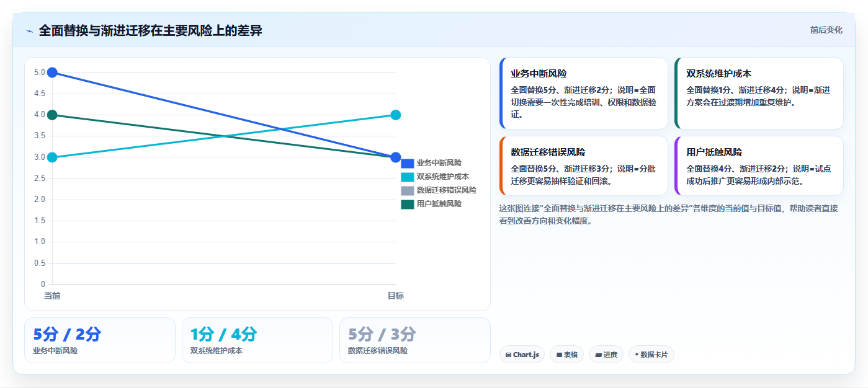Click the 2.5 y-axis tick label
Screen dimensions: 868x388
pos(40,179)
